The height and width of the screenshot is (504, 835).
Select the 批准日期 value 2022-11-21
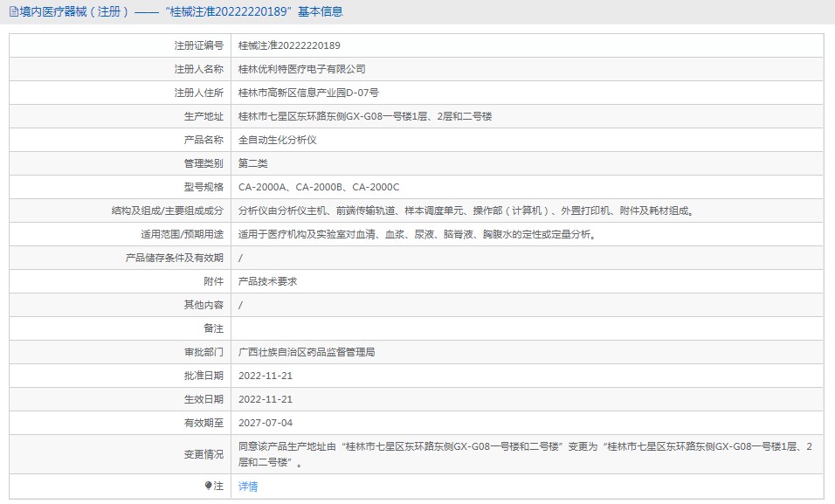pos(266,376)
